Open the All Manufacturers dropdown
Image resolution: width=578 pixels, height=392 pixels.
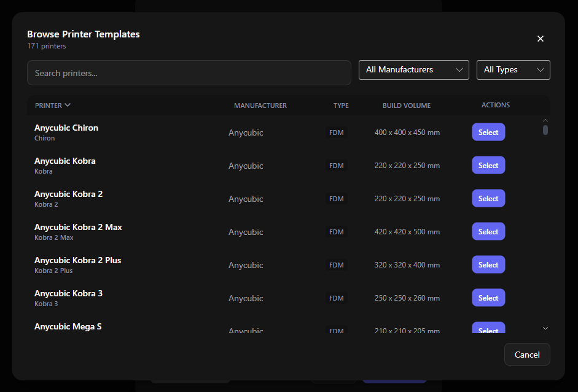pyautogui.click(x=413, y=70)
